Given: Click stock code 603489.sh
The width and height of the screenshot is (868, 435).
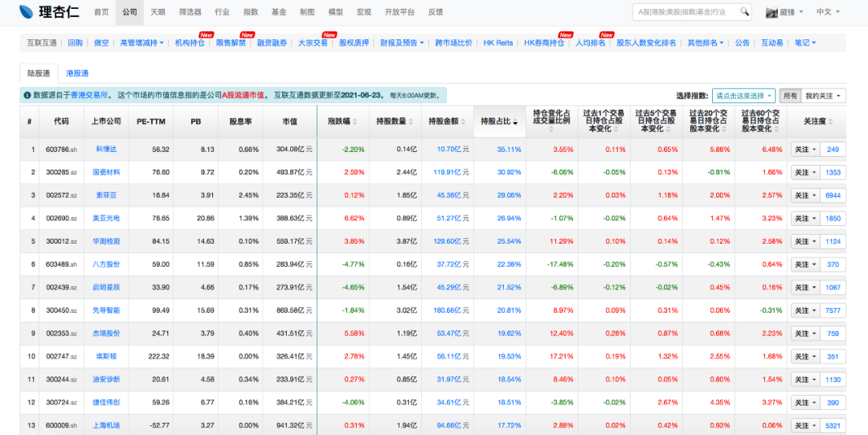Looking at the screenshot, I should click(x=61, y=265).
